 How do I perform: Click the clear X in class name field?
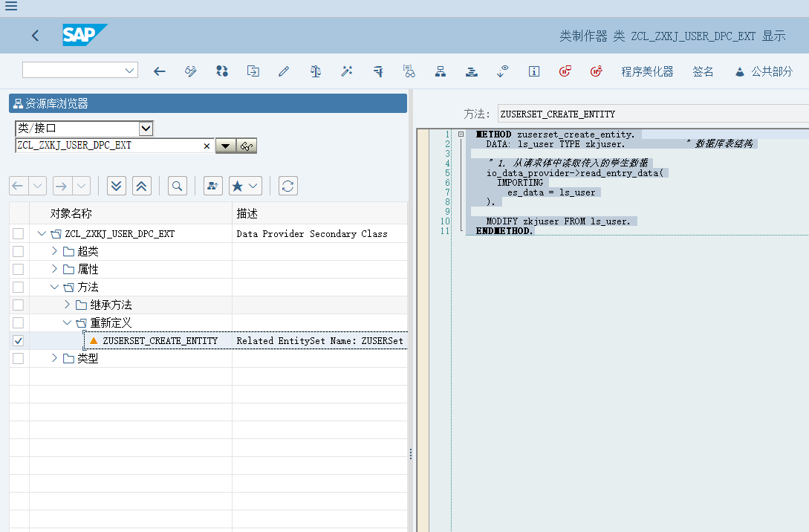pyautogui.click(x=207, y=146)
